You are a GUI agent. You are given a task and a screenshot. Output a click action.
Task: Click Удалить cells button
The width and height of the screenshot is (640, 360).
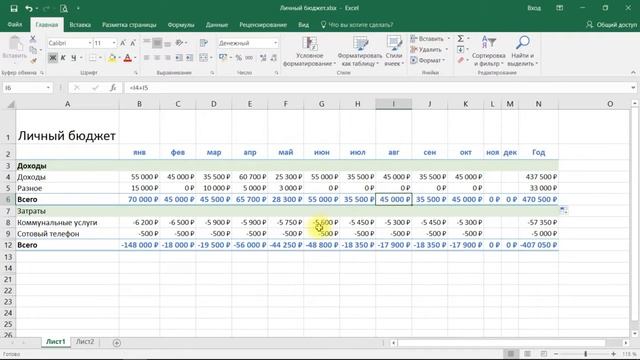click(429, 49)
